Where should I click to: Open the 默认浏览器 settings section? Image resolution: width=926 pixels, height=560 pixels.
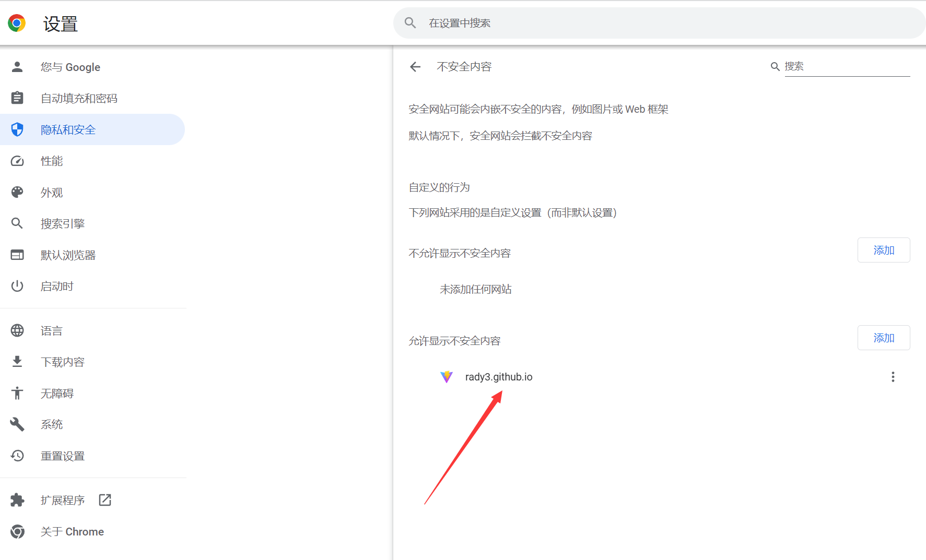coord(92,255)
